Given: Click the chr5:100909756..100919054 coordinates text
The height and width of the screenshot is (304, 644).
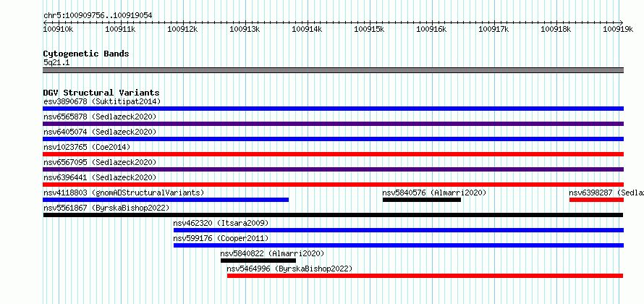Looking at the screenshot, I should pos(98,15).
